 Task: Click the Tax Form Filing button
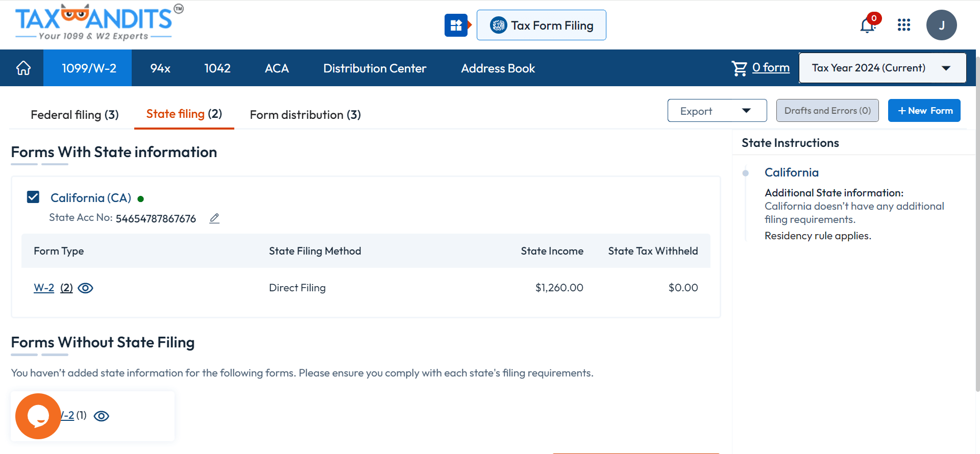(542, 25)
